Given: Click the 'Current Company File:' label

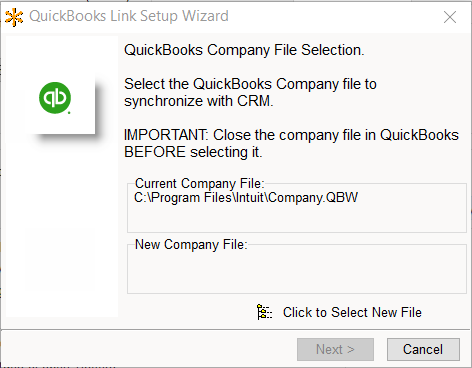Looking at the screenshot, I should click(199, 183).
